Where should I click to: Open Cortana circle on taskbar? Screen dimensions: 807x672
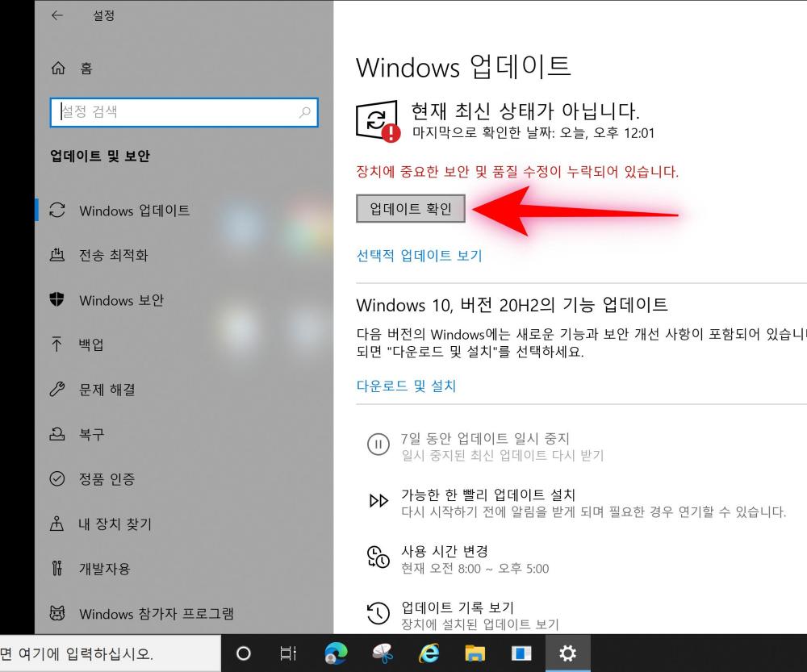point(244,653)
